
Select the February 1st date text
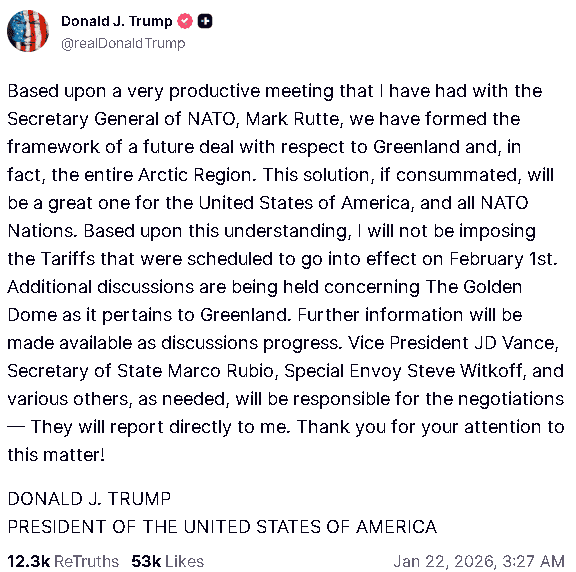503,259
